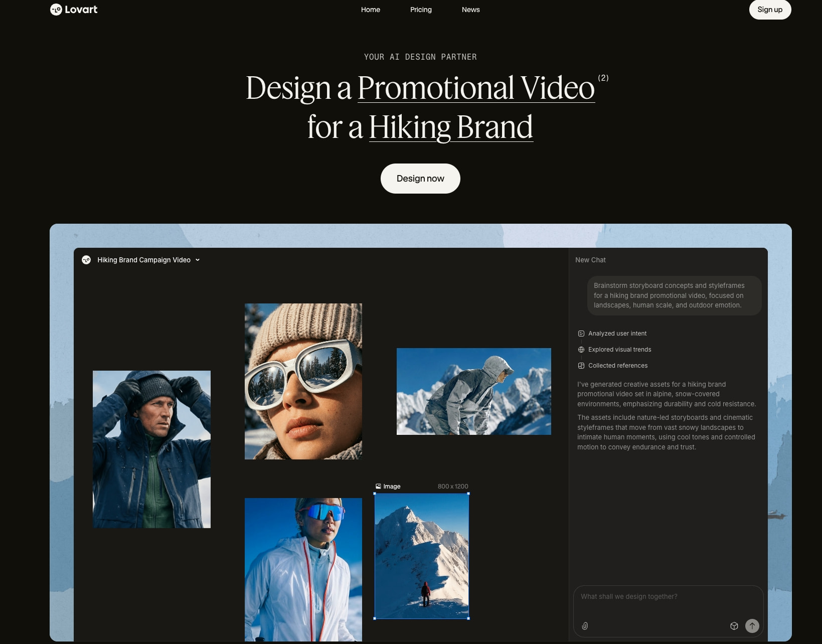Click the Image label icon above selection
This screenshot has width=822, height=644.
[378, 487]
